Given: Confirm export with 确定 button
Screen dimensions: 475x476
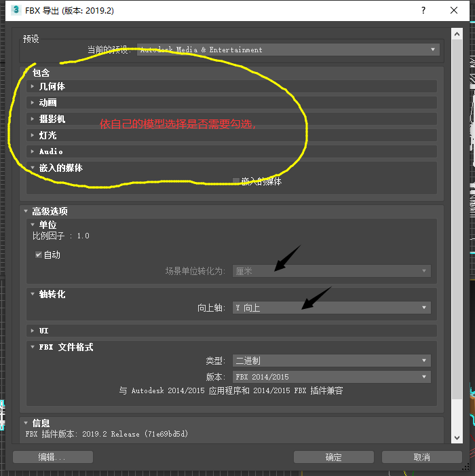Looking at the screenshot, I should coord(334,457).
